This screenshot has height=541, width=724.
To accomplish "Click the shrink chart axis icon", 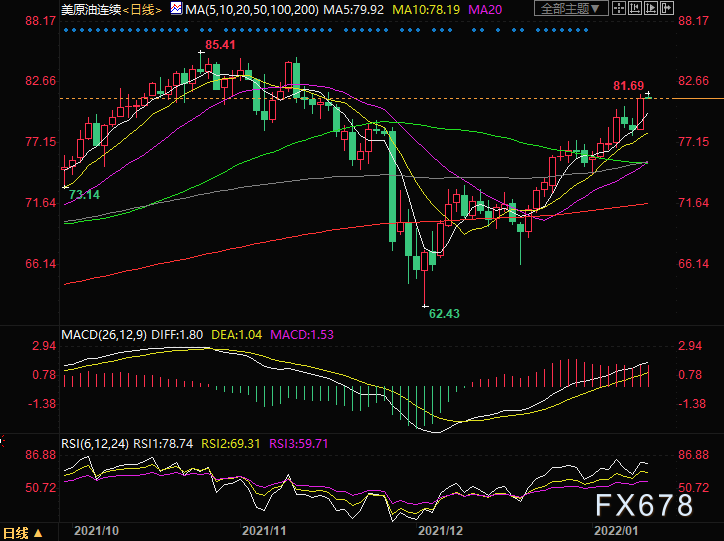I will tap(635, 8).
